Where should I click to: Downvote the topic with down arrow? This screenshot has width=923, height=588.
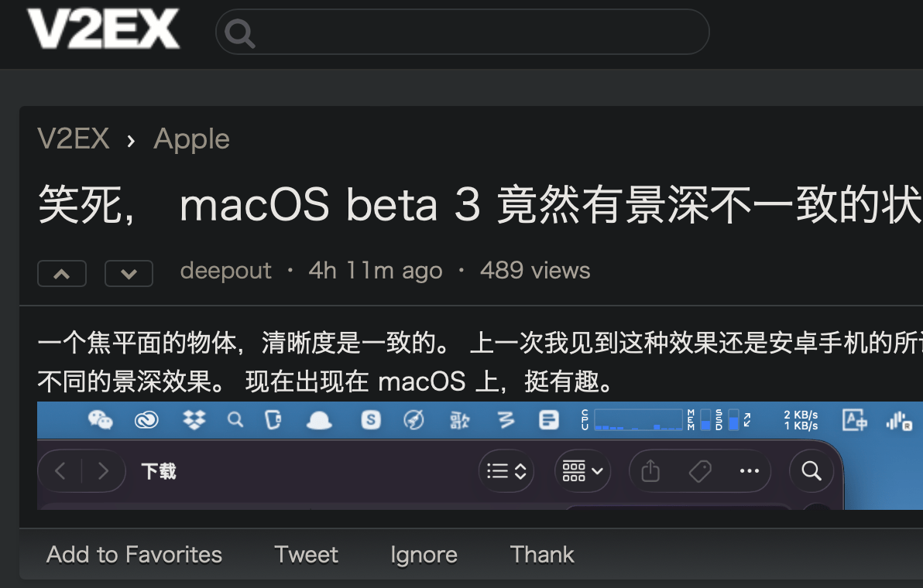tap(129, 273)
